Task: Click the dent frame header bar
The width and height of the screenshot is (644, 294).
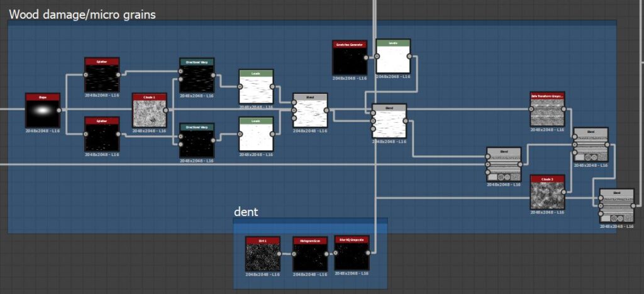Action: 311,220
